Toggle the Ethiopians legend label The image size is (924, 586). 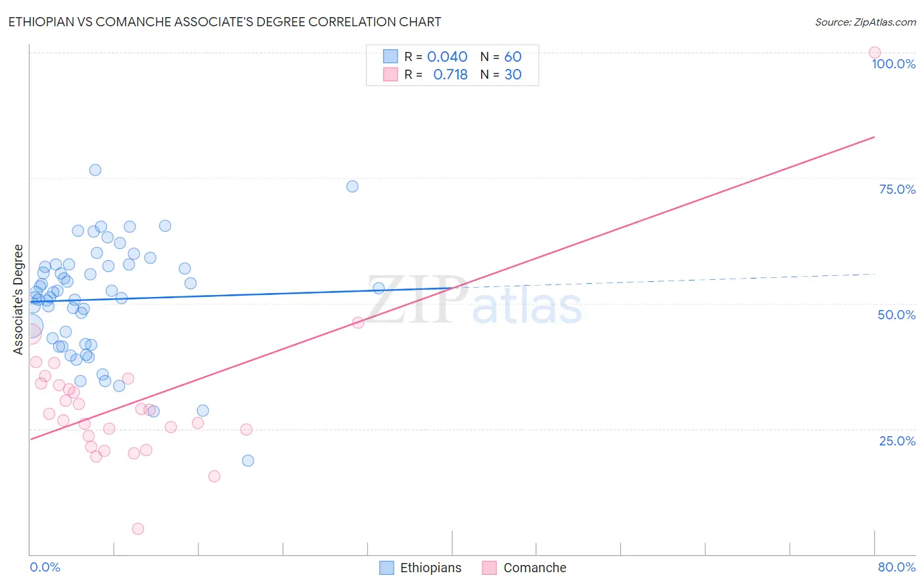pos(430,568)
